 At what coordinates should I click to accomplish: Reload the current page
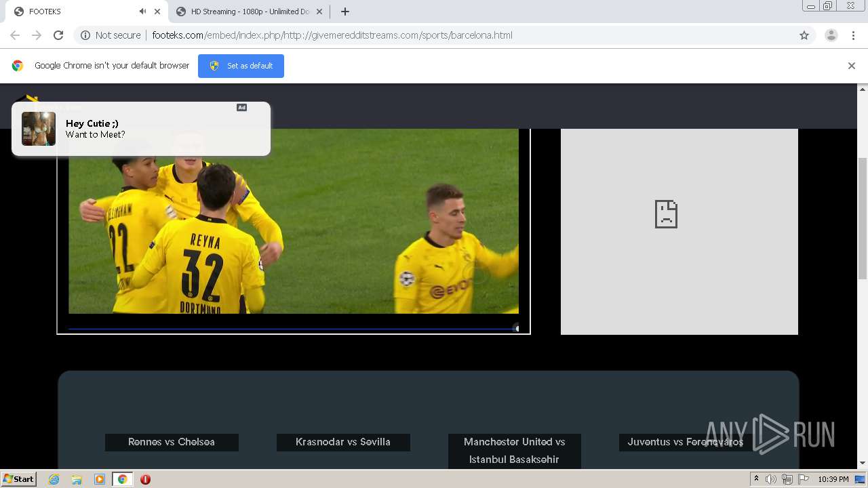pos(58,35)
